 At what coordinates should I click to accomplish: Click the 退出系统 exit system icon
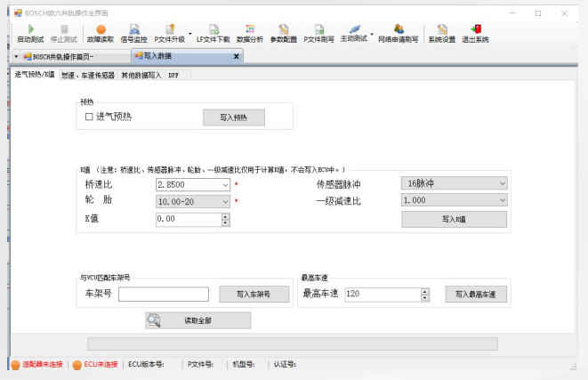click(x=477, y=34)
